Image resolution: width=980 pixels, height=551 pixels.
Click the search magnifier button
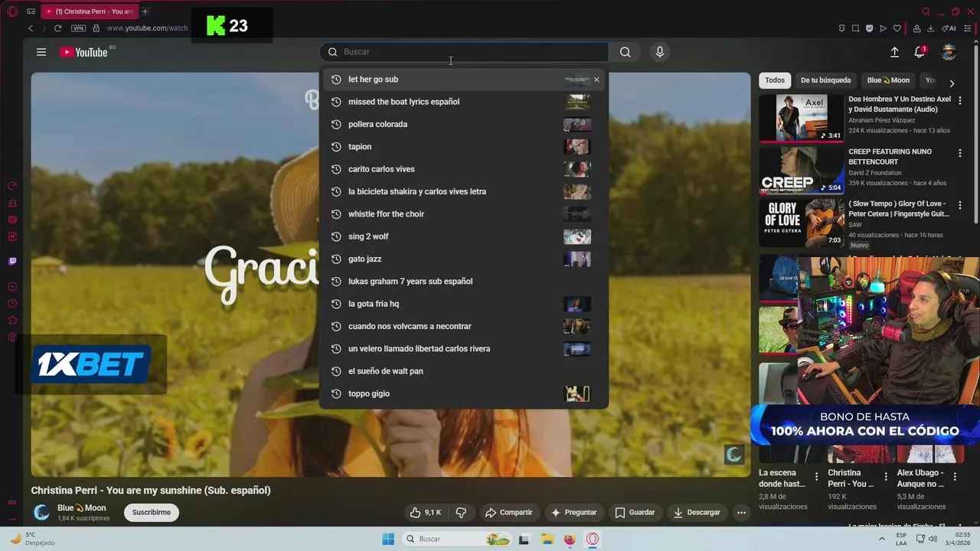(x=626, y=52)
